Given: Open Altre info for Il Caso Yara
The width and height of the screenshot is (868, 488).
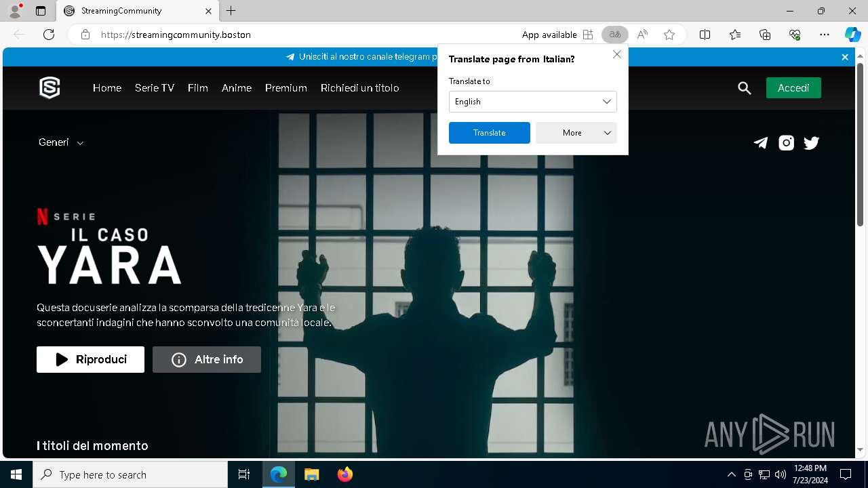Looking at the screenshot, I should click(x=207, y=359).
